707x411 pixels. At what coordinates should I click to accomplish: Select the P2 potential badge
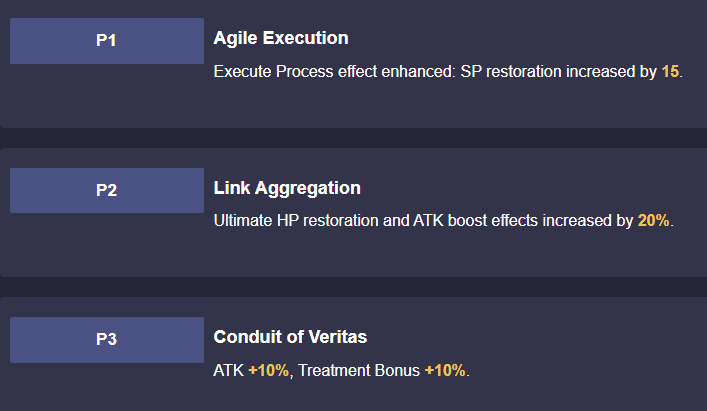(107, 190)
